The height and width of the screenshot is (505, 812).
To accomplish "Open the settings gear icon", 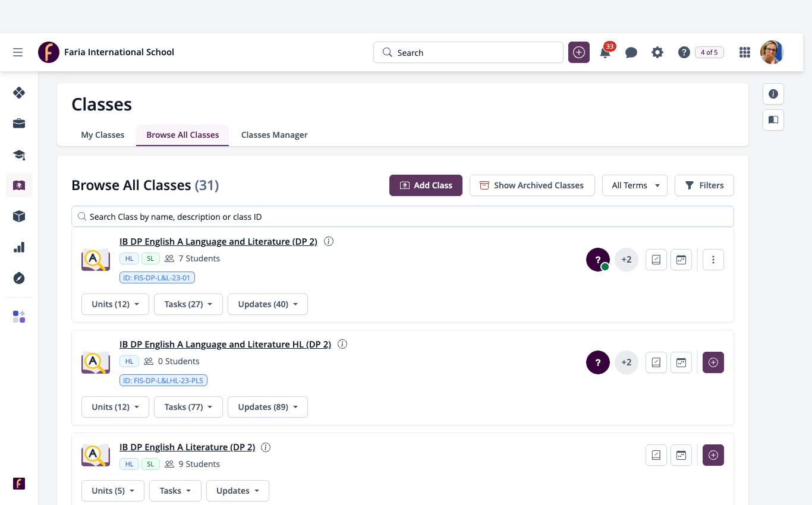I will click(657, 52).
